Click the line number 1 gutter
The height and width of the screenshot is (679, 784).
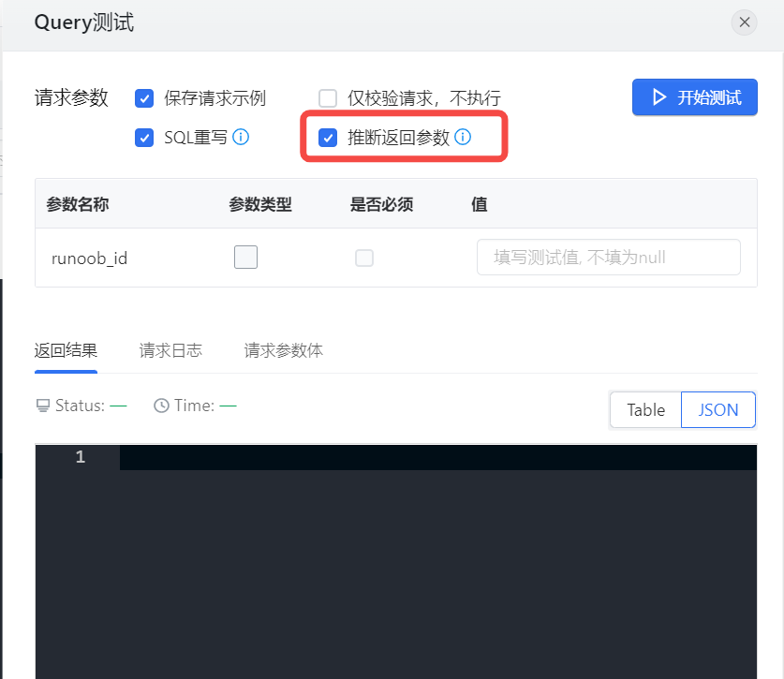pos(80,457)
